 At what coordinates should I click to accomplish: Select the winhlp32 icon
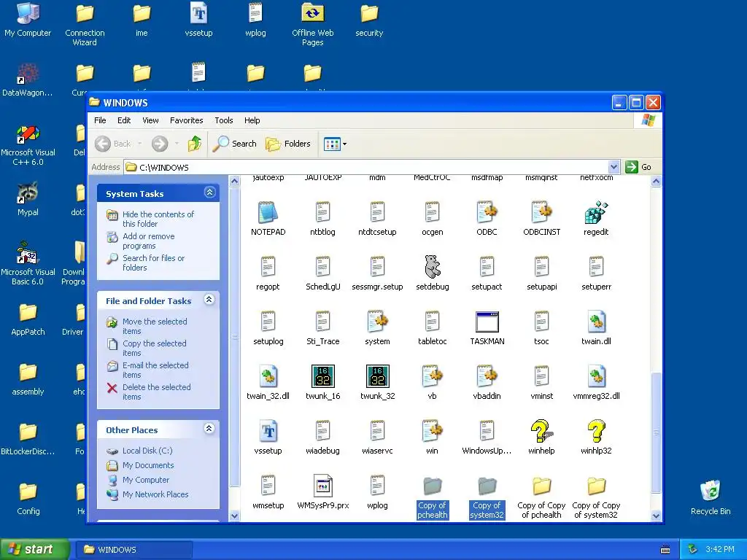click(x=596, y=431)
